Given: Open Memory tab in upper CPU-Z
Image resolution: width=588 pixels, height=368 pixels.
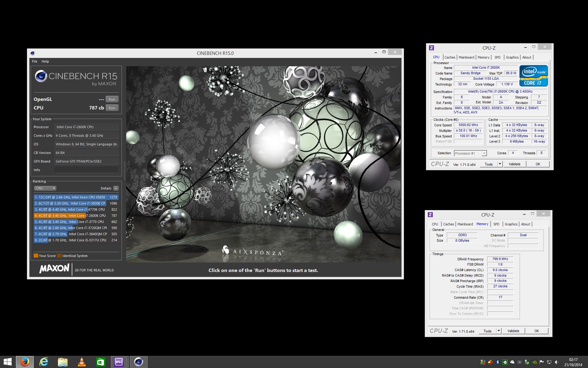Looking at the screenshot, I should click(484, 57).
